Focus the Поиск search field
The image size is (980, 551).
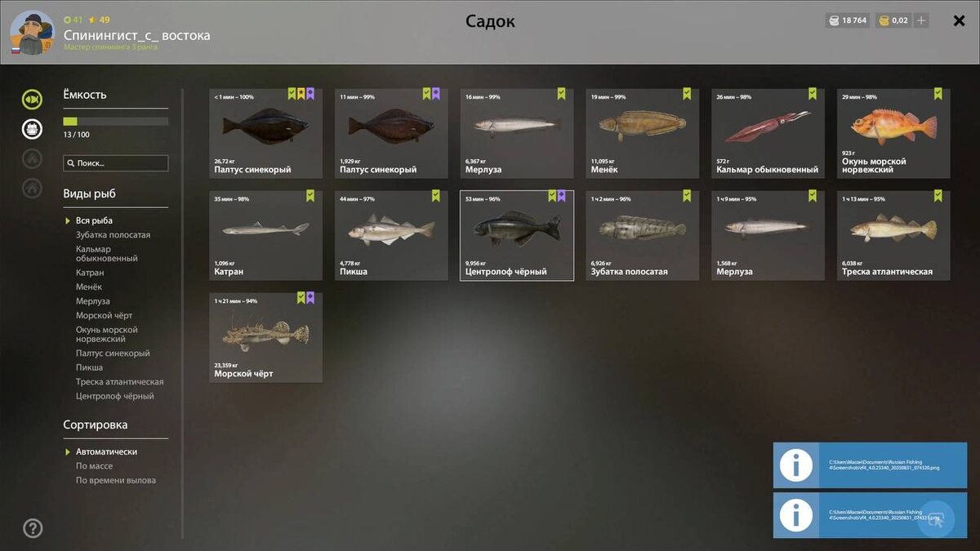point(116,163)
